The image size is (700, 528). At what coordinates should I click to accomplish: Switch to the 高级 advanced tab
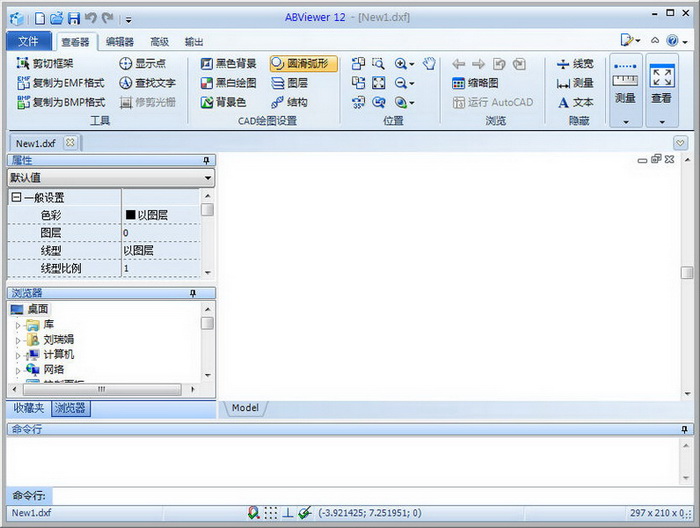tap(160, 42)
